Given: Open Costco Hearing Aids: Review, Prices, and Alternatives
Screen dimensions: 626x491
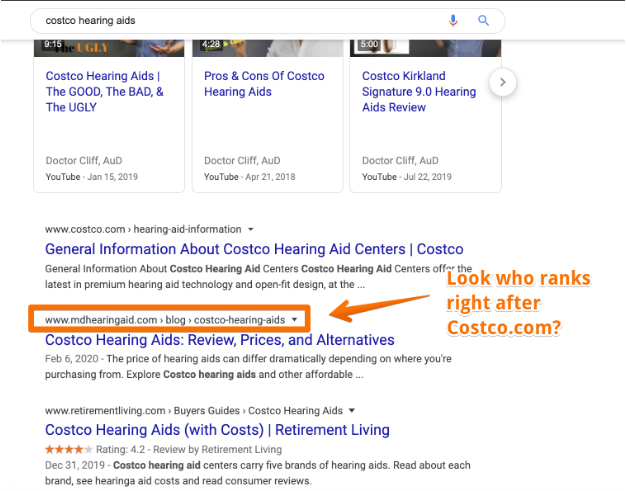Looking at the screenshot, I should coord(220,340).
